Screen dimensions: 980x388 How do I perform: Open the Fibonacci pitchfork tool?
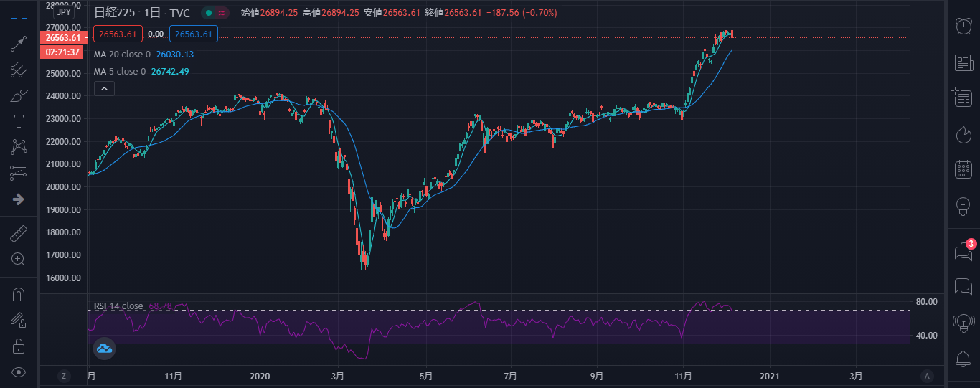[19, 70]
